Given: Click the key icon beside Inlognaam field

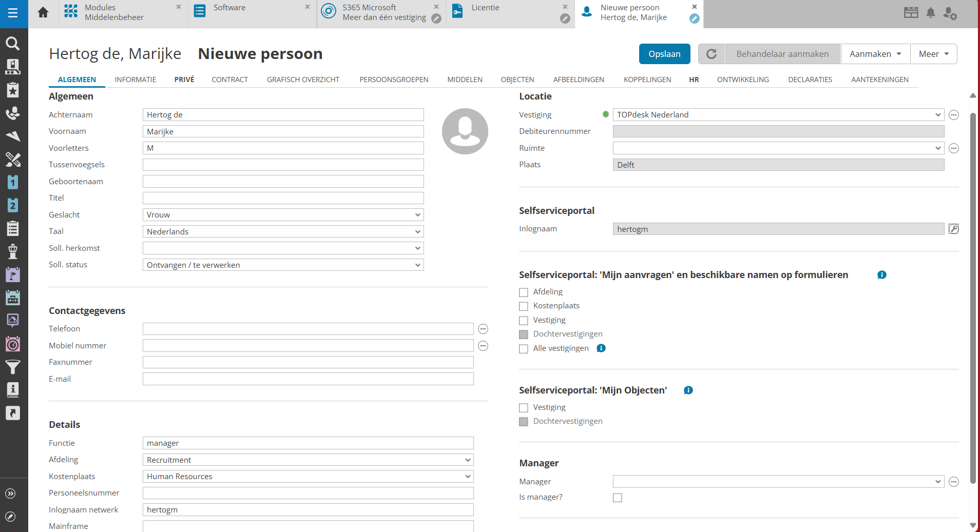Looking at the screenshot, I should [953, 229].
